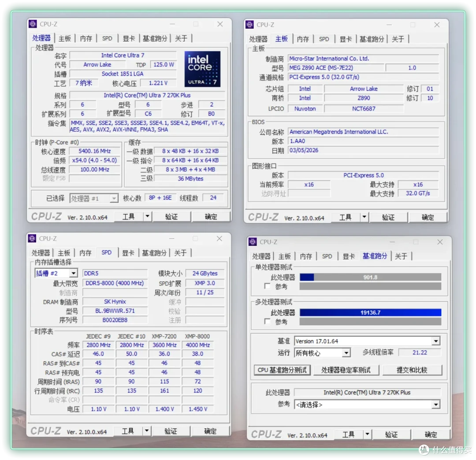Expand the 工具 arrow in the benchmark window
Viewport: 476px width, 460px height.
click(367, 434)
